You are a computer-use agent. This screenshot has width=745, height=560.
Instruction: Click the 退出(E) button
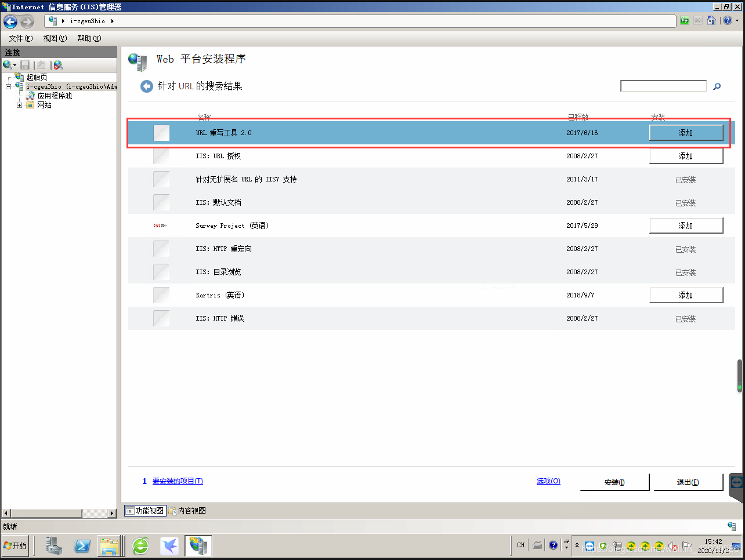[x=688, y=482]
